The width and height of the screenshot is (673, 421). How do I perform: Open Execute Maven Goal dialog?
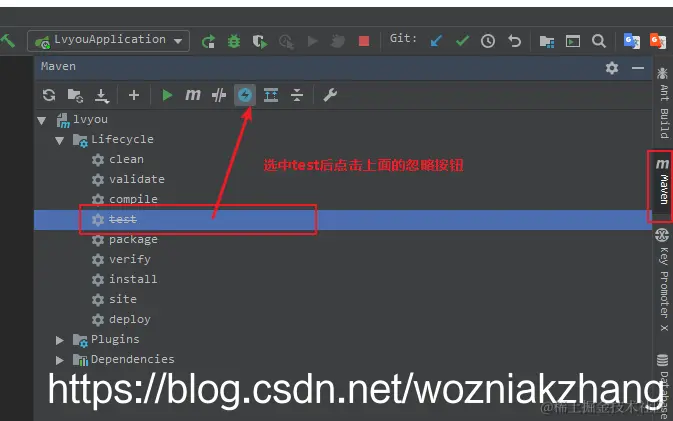coord(193,94)
